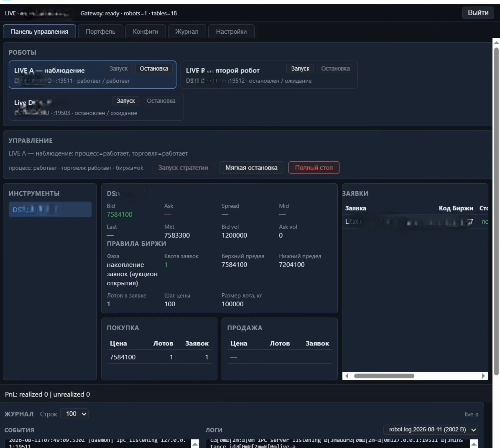Image resolution: width=500 pixels, height=448 pixels.
Task: Click the page scrollbar up arrow
Action: click(496, 43)
